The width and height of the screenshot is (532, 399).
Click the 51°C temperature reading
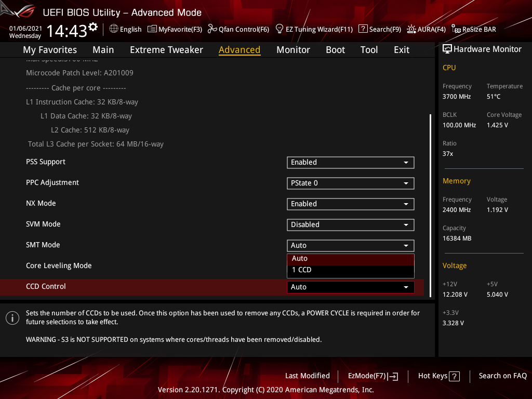point(494,97)
